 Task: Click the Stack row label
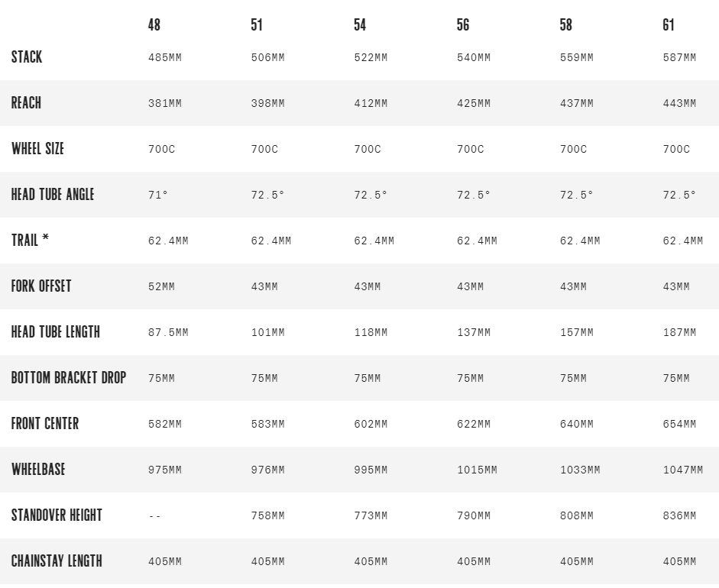click(x=27, y=57)
